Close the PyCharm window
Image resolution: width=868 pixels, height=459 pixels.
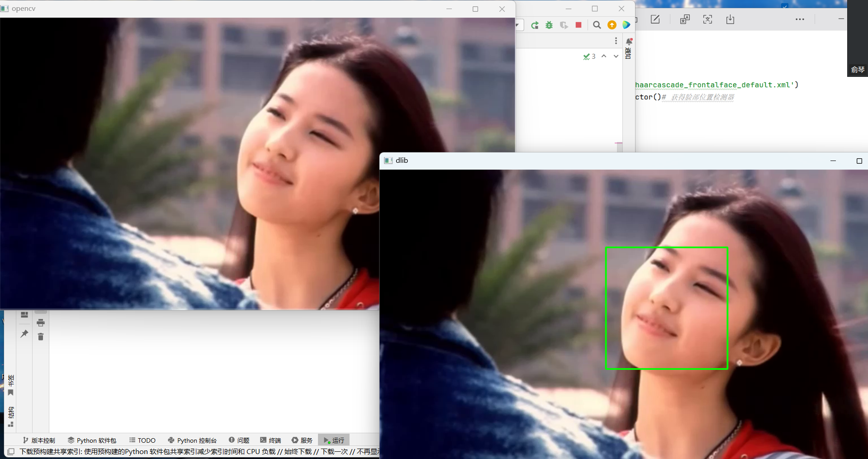pos(621,9)
